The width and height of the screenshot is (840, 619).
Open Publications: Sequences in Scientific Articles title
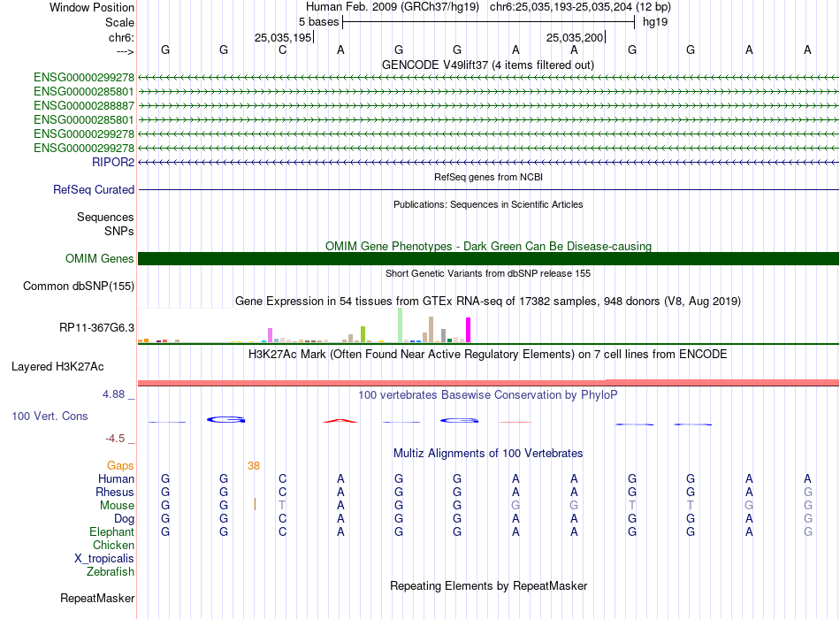click(x=488, y=204)
